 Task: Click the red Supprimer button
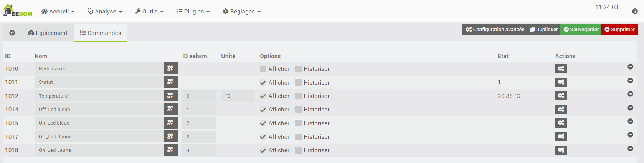[x=619, y=30]
